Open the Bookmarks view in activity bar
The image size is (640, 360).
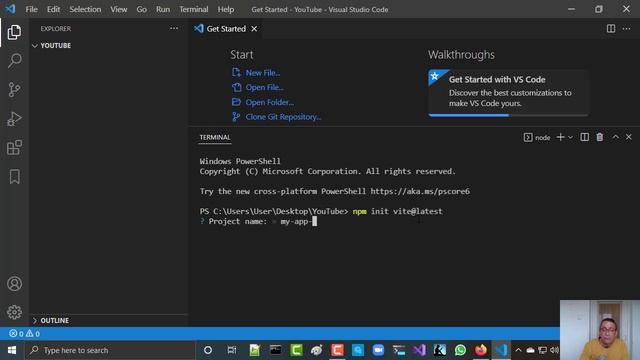pyautogui.click(x=14, y=177)
